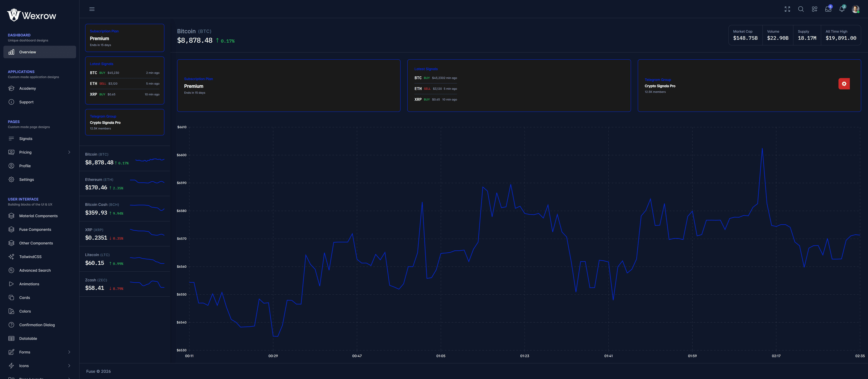This screenshot has width=868, height=379.
Task: Open the Support menu item
Action: click(40, 102)
